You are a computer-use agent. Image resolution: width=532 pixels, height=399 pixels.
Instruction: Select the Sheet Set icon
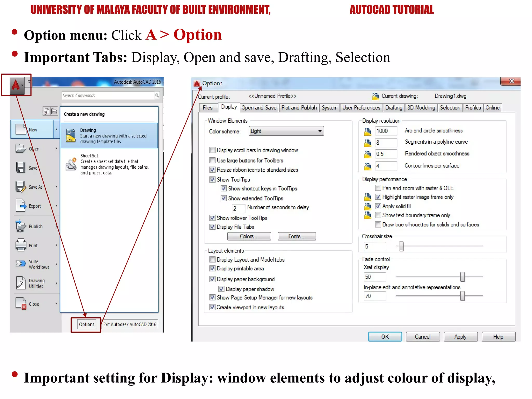pos(71,164)
